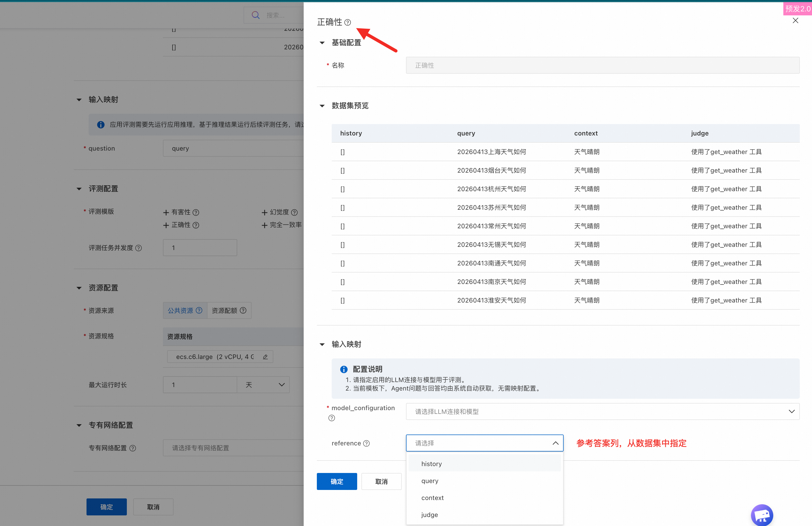Click panel's 取消 button

pos(381,481)
